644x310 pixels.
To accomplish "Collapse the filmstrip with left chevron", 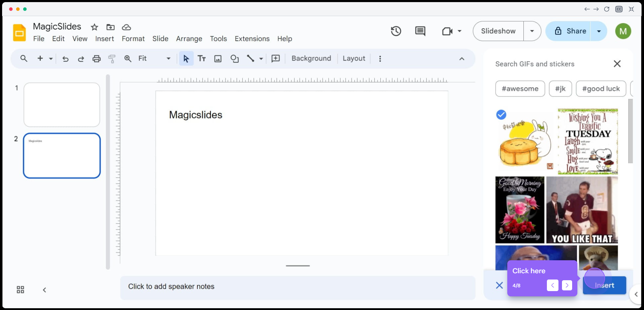I will point(45,290).
